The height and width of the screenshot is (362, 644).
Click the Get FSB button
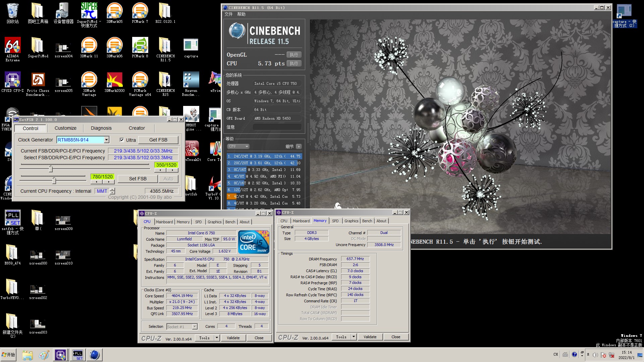point(158,140)
